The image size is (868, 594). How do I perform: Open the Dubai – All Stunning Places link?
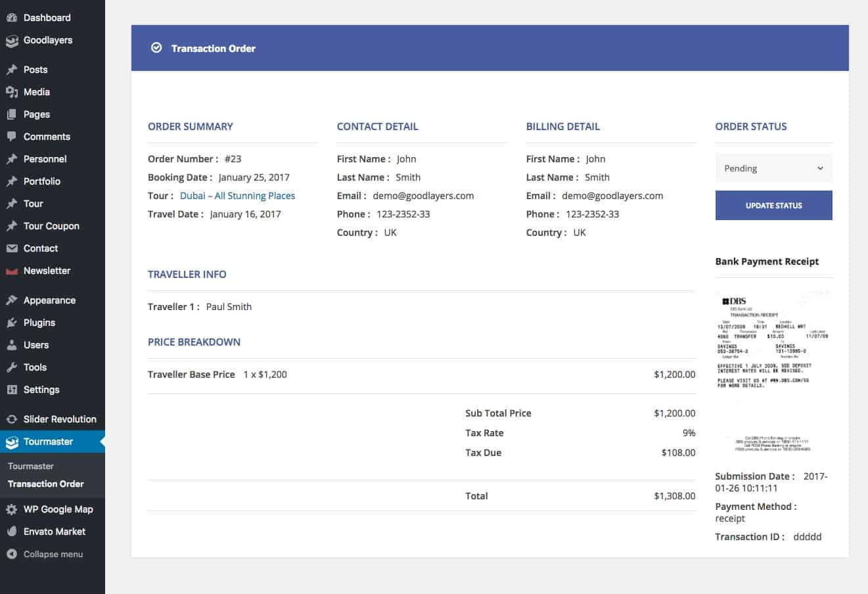pos(237,196)
